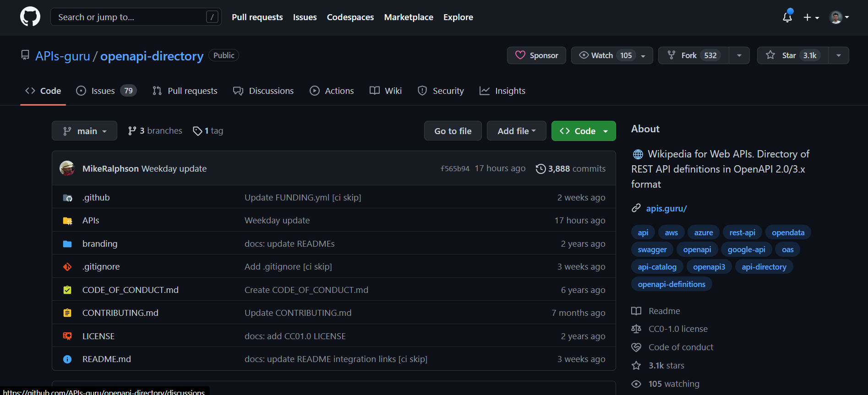The width and height of the screenshot is (868, 395).
Task: Open the f565b94 commit hash link
Action: (455, 169)
